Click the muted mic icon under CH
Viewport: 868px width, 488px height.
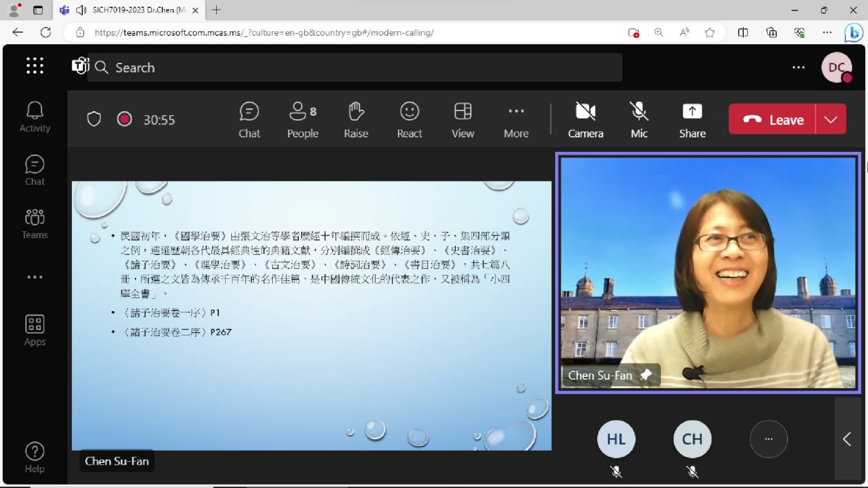692,472
